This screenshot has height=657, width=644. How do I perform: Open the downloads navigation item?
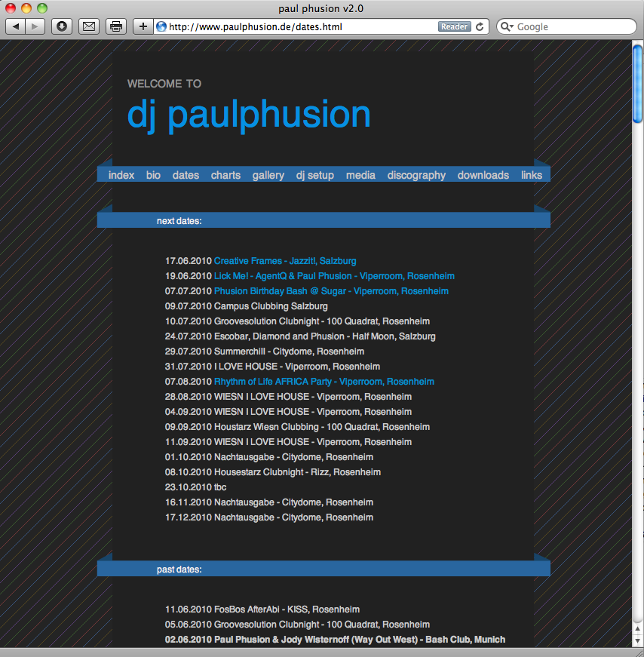tap(483, 175)
